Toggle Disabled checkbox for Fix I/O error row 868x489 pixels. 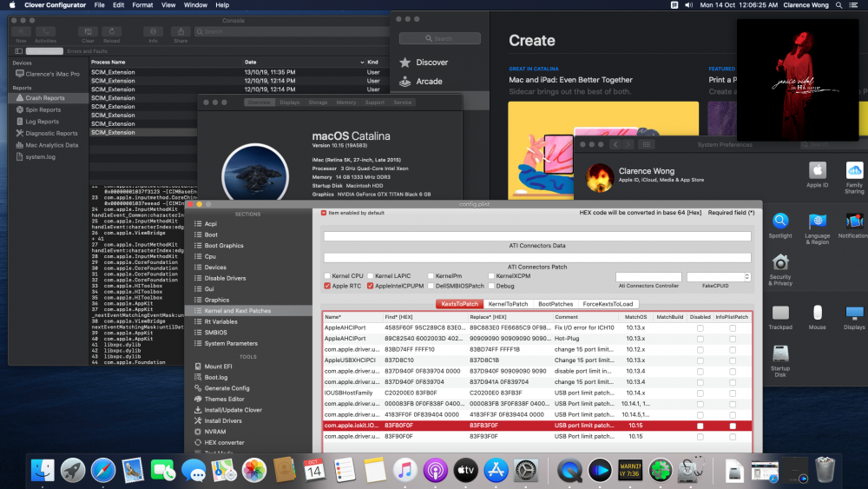pos(700,327)
